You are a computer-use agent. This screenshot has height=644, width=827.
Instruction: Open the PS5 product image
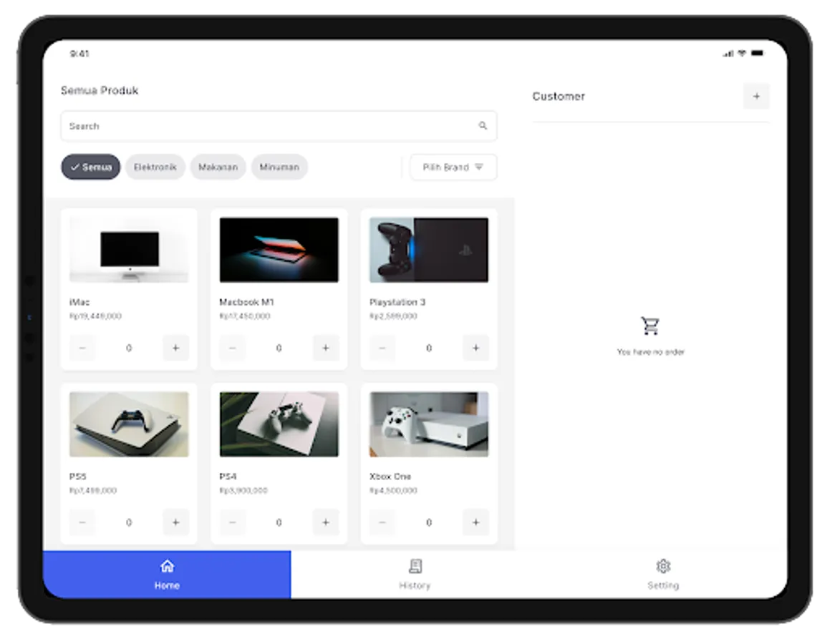129,424
